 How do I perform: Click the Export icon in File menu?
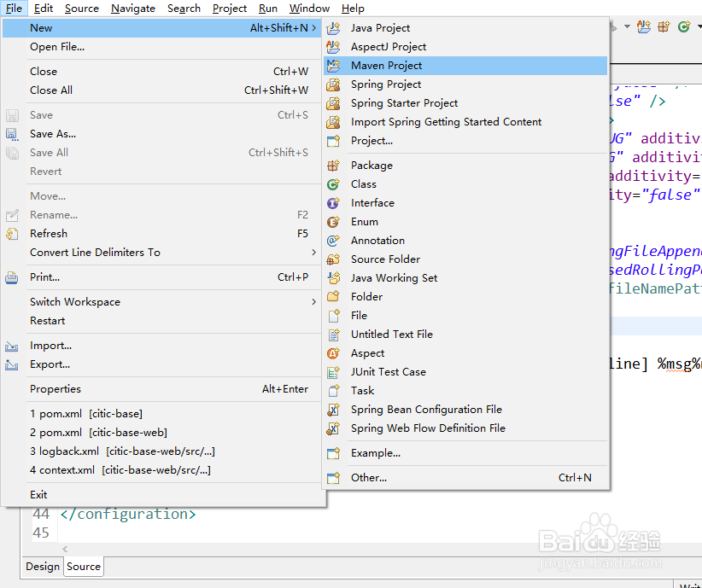pos(12,364)
